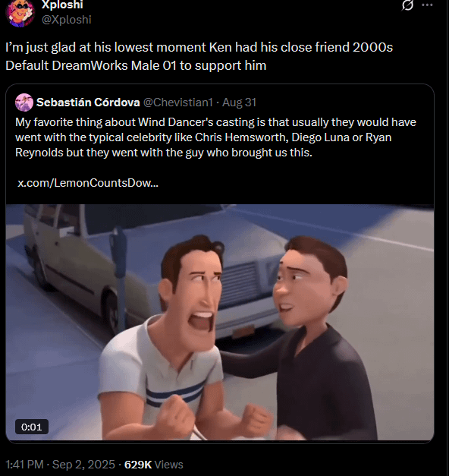
Task: Open the Aug 31 quoted post date
Action: pyautogui.click(x=240, y=102)
